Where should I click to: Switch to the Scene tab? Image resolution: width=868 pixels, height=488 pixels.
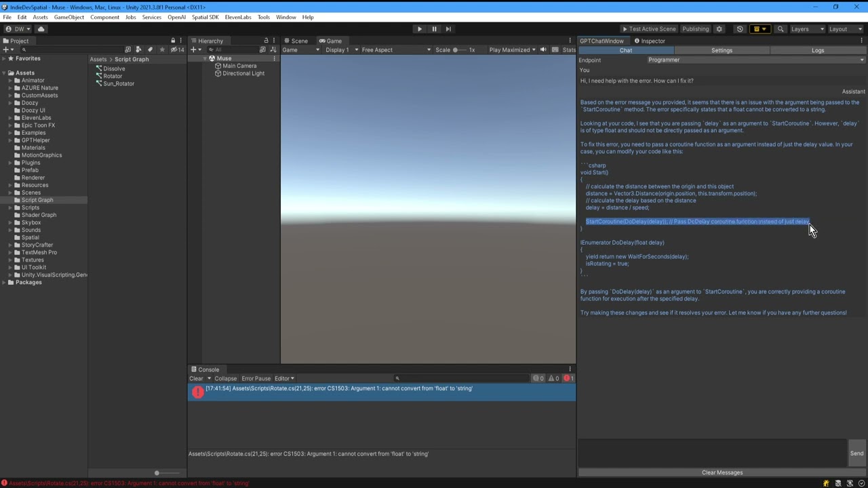tap(296, 41)
